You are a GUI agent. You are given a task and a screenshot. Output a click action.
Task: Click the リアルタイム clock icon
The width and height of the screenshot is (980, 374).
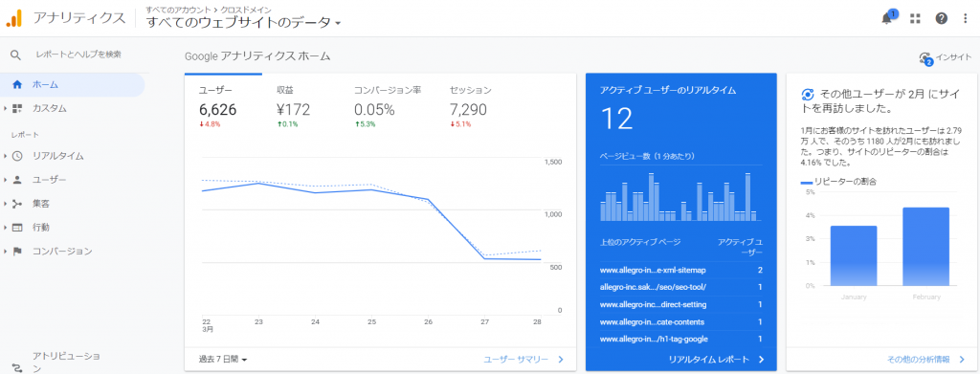pos(17,156)
